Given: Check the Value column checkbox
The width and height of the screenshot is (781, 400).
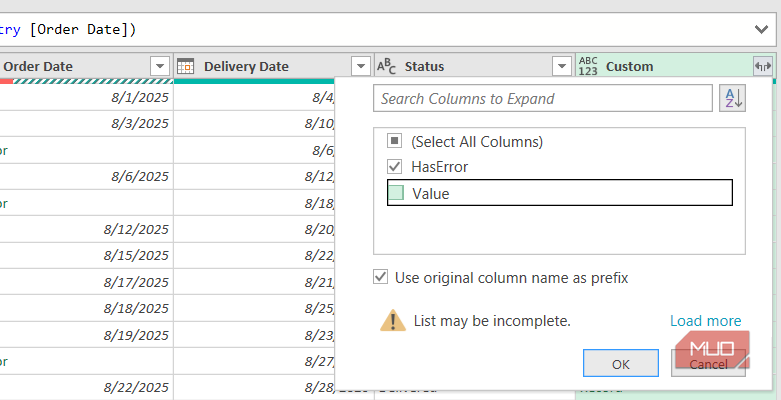Looking at the screenshot, I should click(x=395, y=193).
